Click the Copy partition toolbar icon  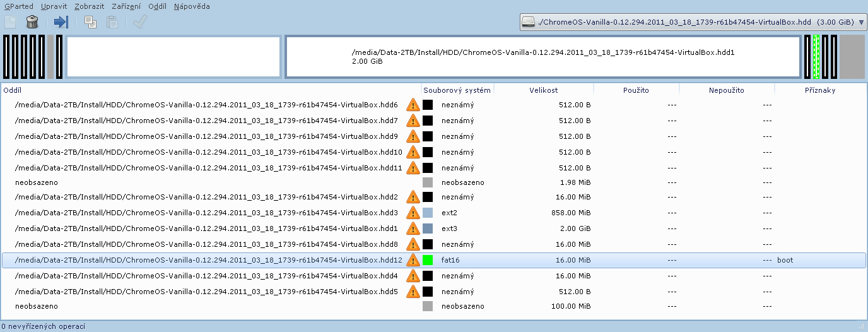[90, 22]
